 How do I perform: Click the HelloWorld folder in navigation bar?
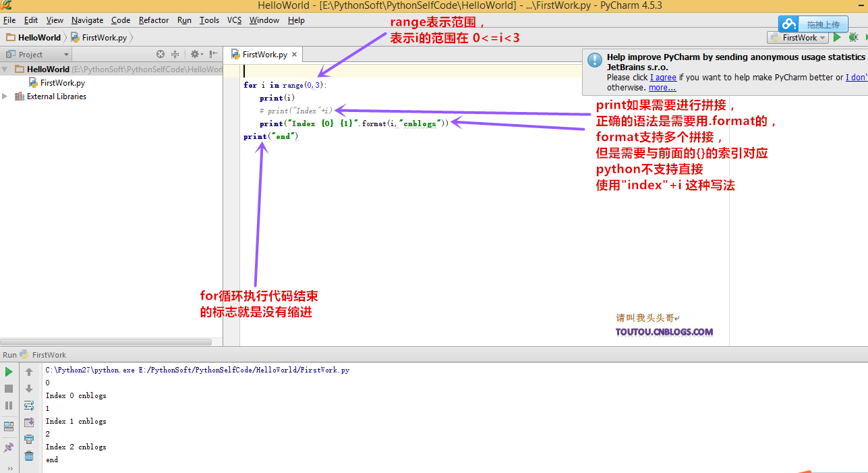(33, 38)
